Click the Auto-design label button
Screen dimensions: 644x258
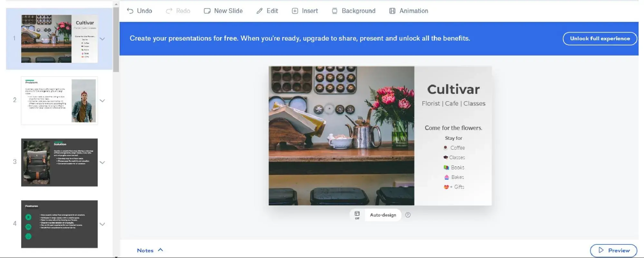(x=383, y=215)
